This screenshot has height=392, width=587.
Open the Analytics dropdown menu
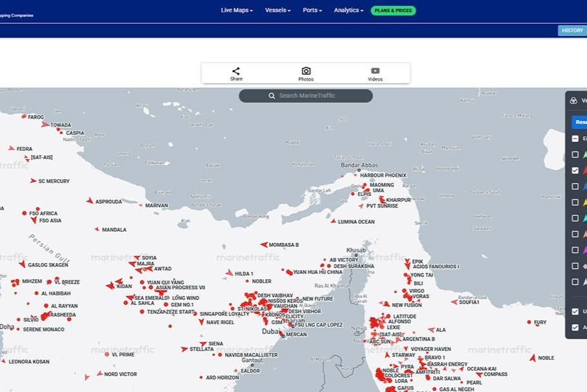348,10
